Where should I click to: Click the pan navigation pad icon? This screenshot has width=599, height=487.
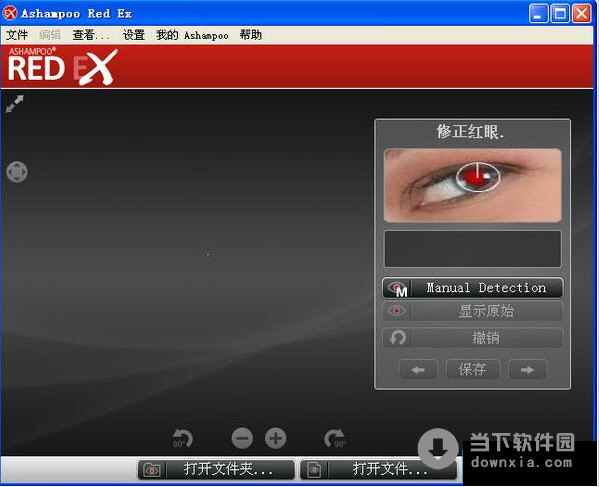click(x=17, y=172)
